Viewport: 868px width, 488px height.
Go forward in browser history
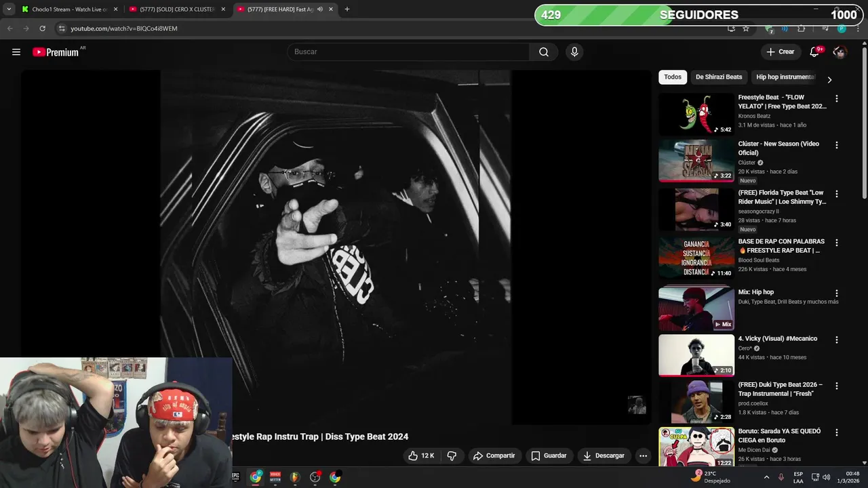(x=26, y=28)
